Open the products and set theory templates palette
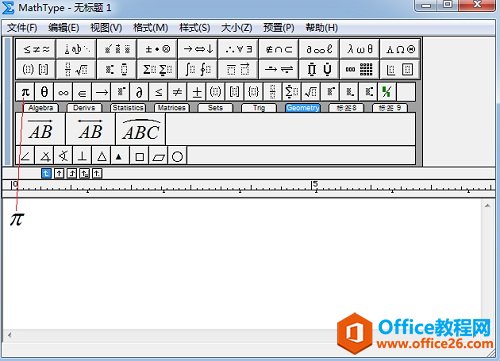The width and height of the screenshot is (500, 361). 319,69
